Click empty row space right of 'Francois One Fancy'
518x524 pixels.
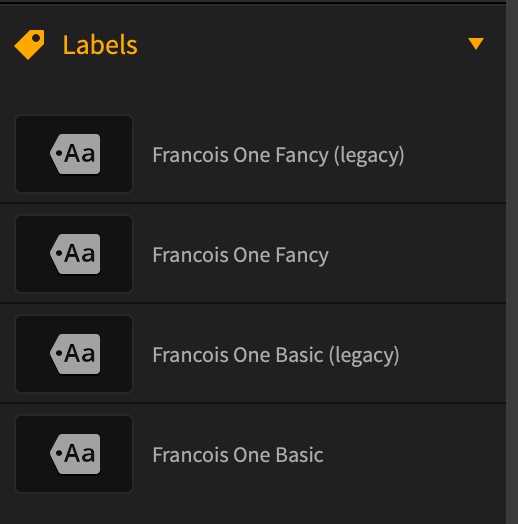coord(416,254)
